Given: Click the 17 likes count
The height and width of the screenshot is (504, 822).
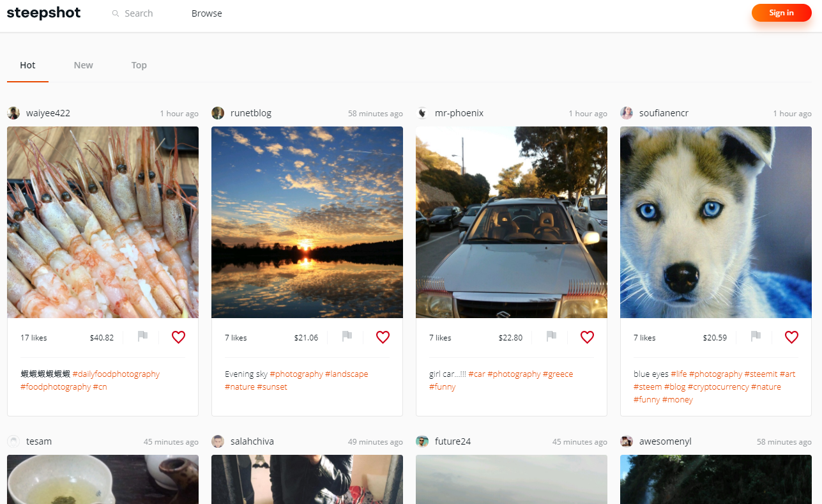Looking at the screenshot, I should [x=34, y=338].
